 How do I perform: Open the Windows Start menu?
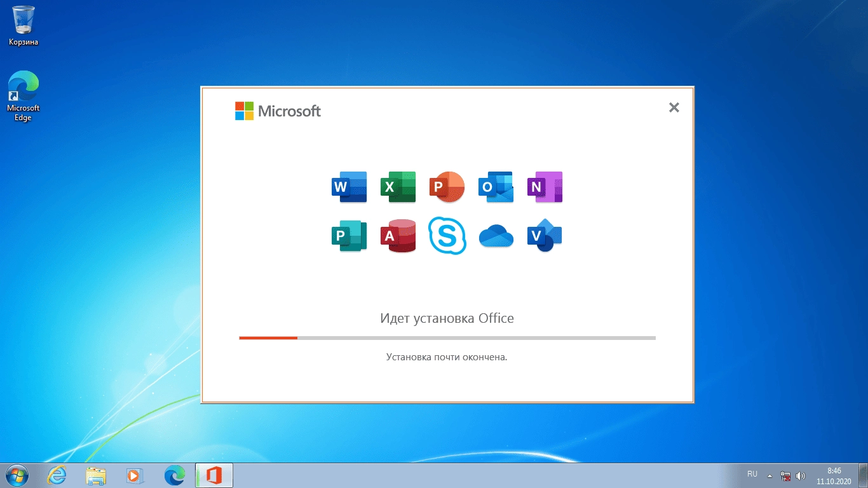click(17, 475)
